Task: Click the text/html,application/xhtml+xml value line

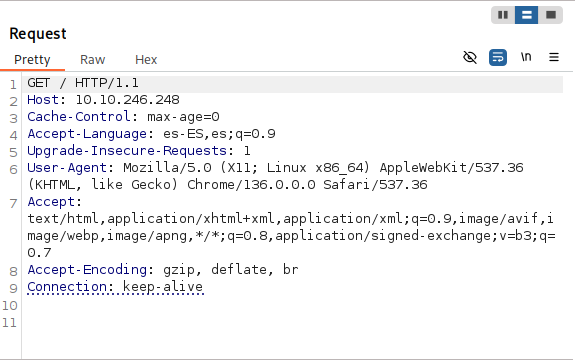Action: pyautogui.click(x=290, y=218)
